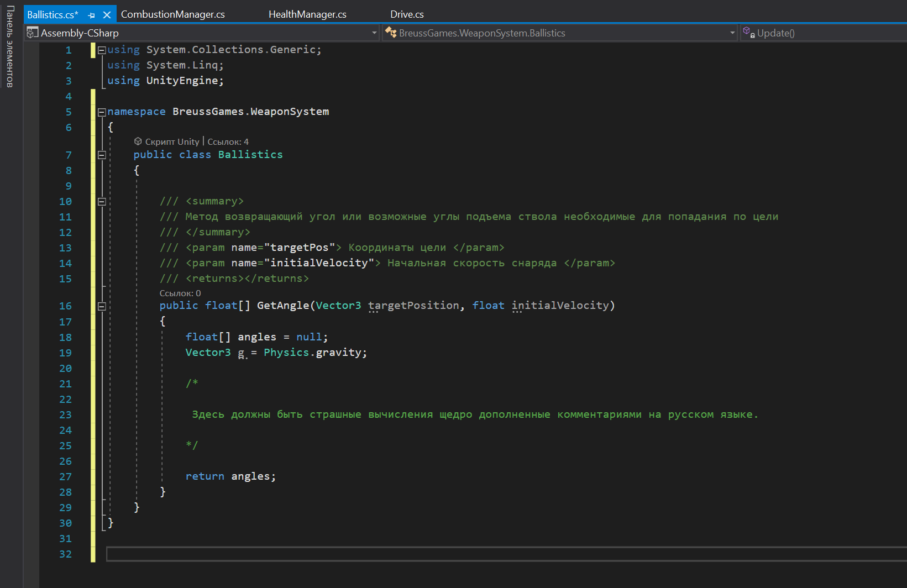Show the 0 references of GetAngle
The image size is (907, 588).
(180, 293)
